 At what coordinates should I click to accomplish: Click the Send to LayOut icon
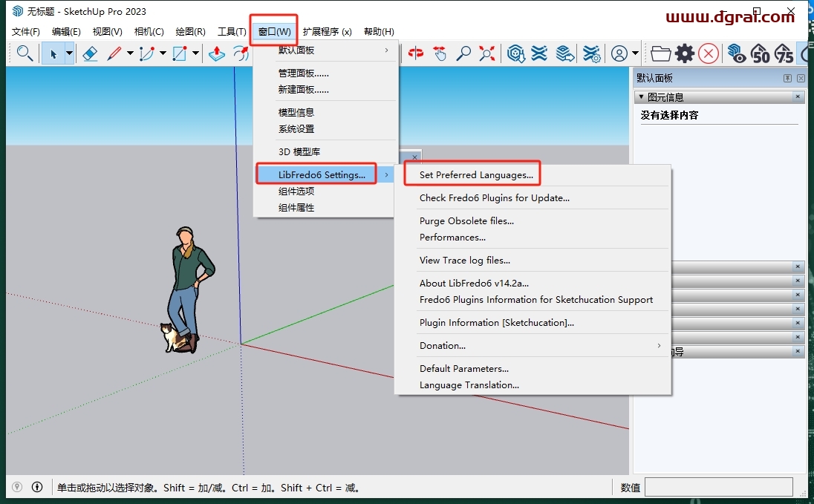[564, 53]
